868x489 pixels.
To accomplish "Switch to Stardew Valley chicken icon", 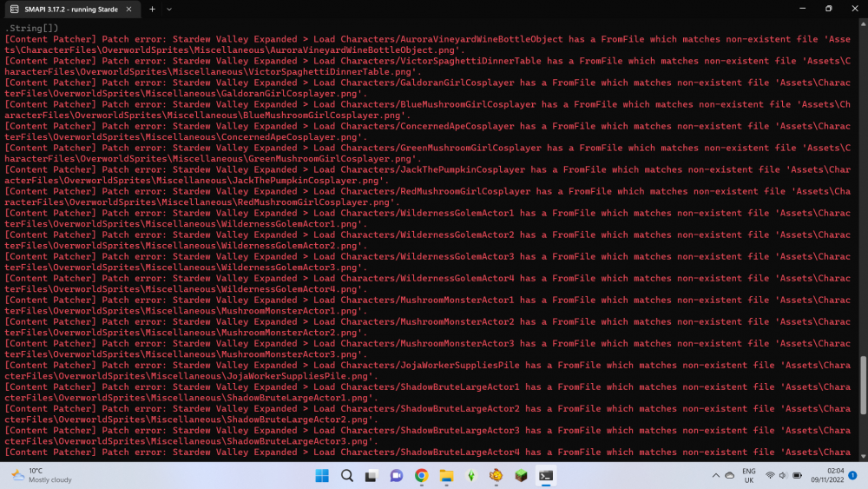I will [496, 475].
